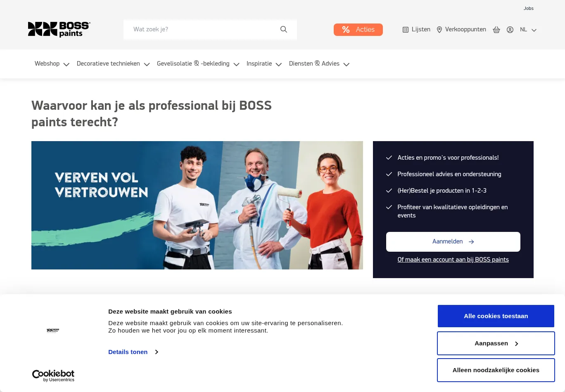Click the search magnifier icon
The image size is (565, 392).
pyautogui.click(x=284, y=29)
